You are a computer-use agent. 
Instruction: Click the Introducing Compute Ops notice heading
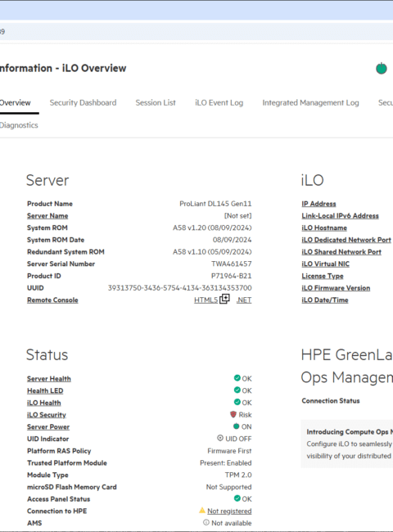tap(350, 431)
